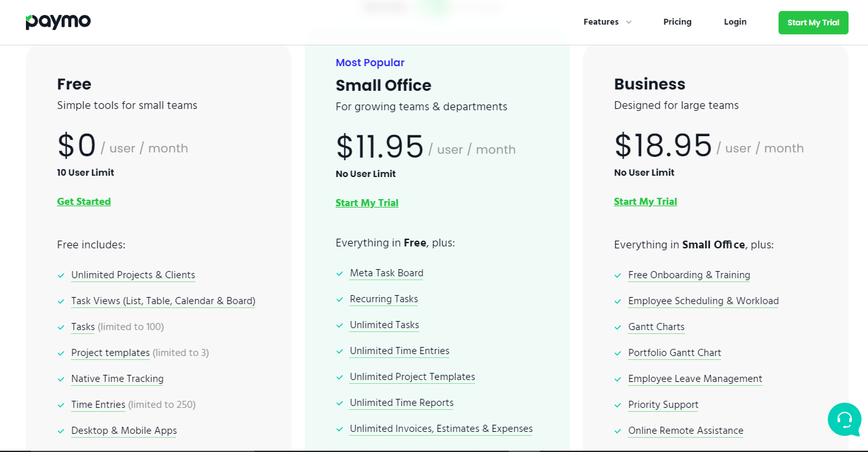Click Time Entries feature in the Free plan
Viewport: 868px width, 452px height.
click(x=98, y=405)
